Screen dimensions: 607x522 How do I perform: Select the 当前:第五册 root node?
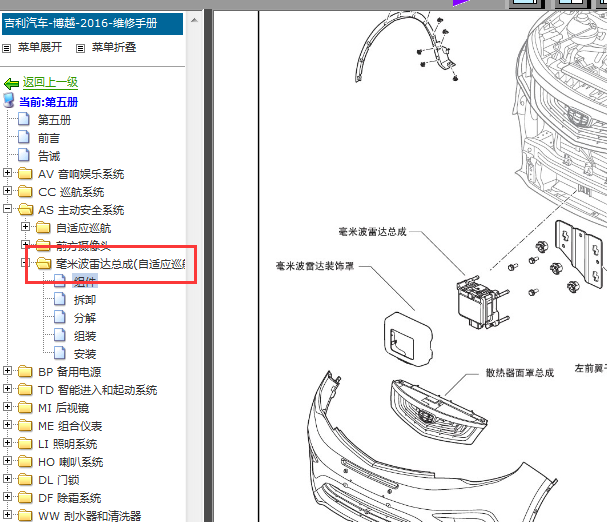click(48, 102)
